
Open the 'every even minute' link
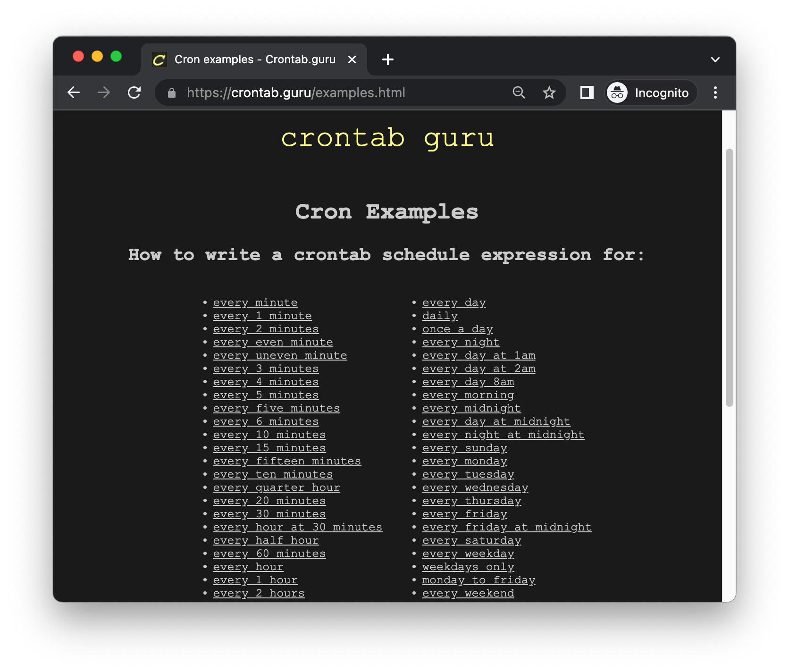click(273, 342)
